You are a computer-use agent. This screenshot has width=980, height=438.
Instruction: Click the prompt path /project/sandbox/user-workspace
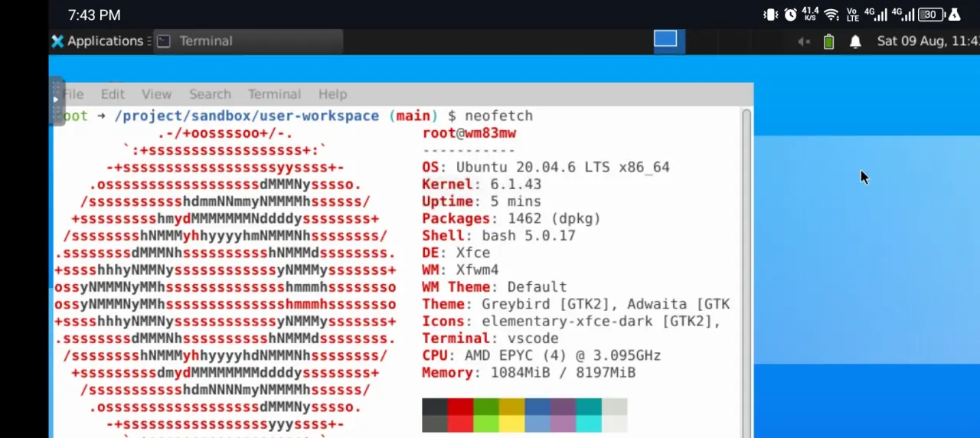click(247, 116)
